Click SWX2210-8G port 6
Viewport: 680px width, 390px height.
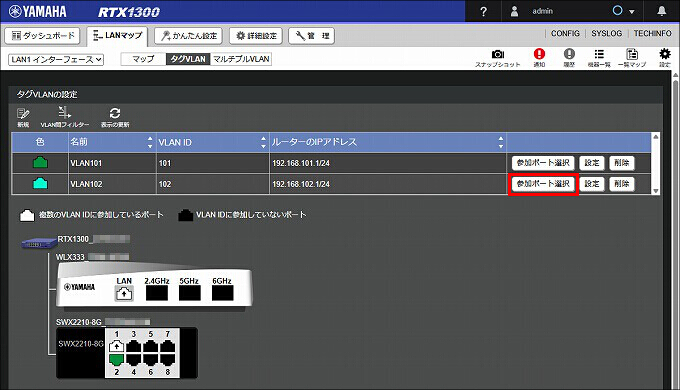coord(150,359)
